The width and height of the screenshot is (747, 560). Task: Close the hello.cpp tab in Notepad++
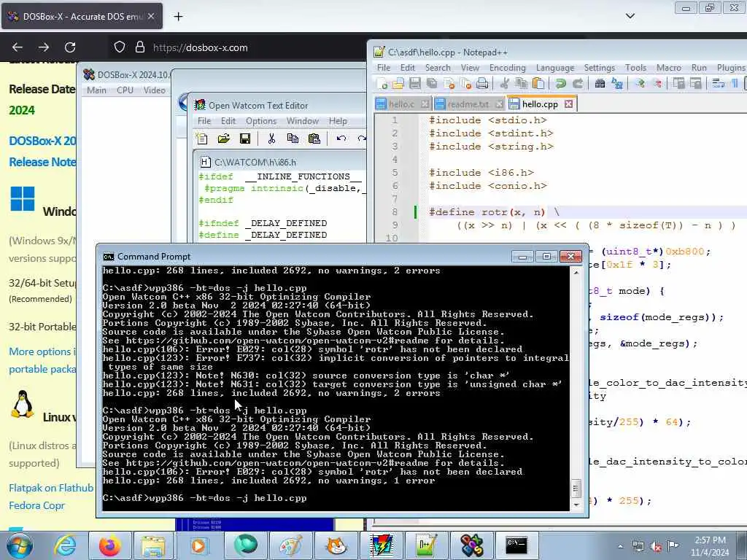568,104
